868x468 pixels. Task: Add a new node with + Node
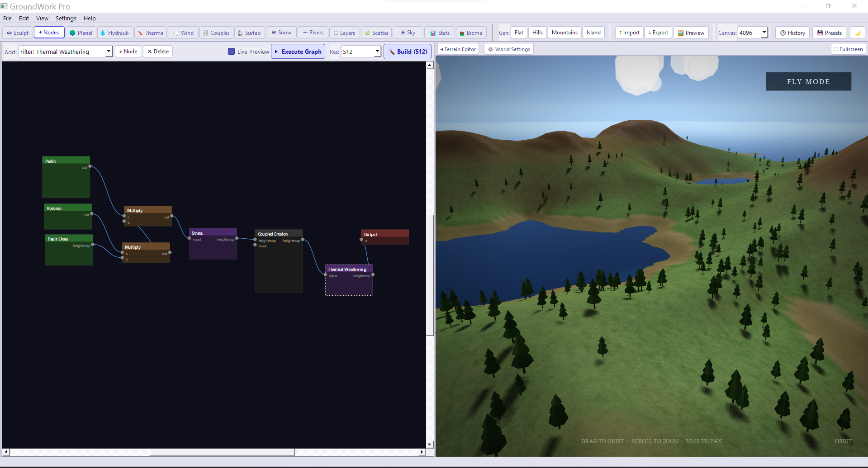point(128,52)
